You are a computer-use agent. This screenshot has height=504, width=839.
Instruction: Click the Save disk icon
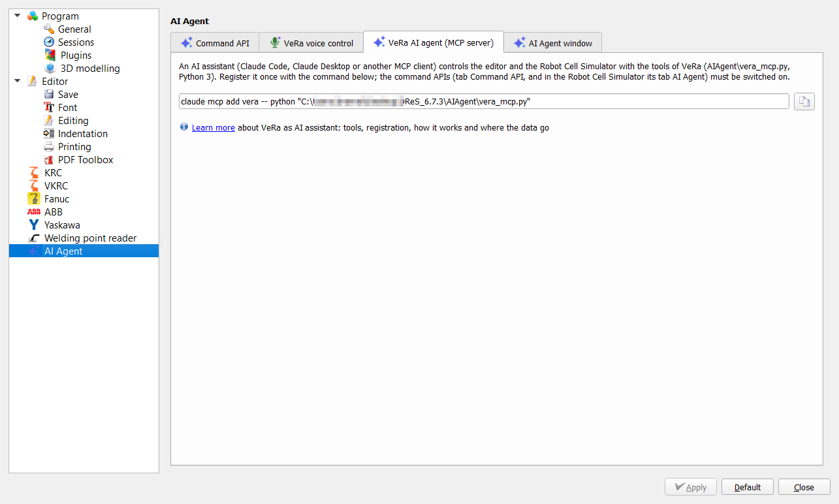[x=49, y=94]
